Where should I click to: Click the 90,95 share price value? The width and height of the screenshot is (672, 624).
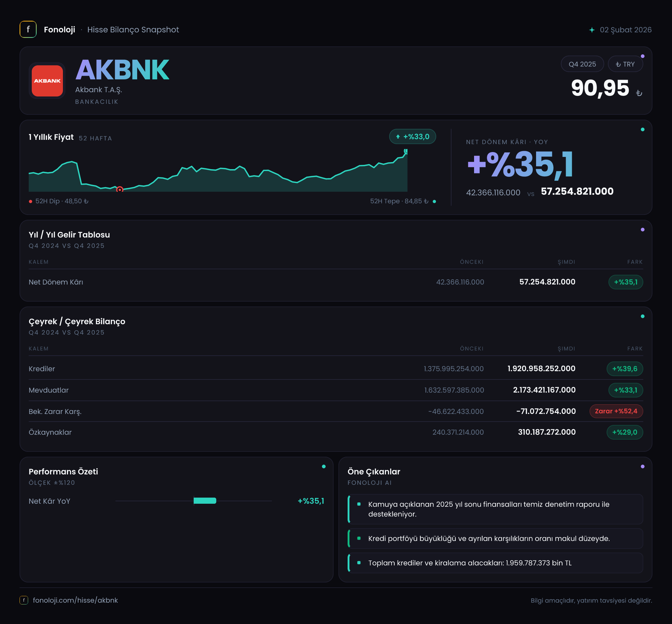(600, 88)
